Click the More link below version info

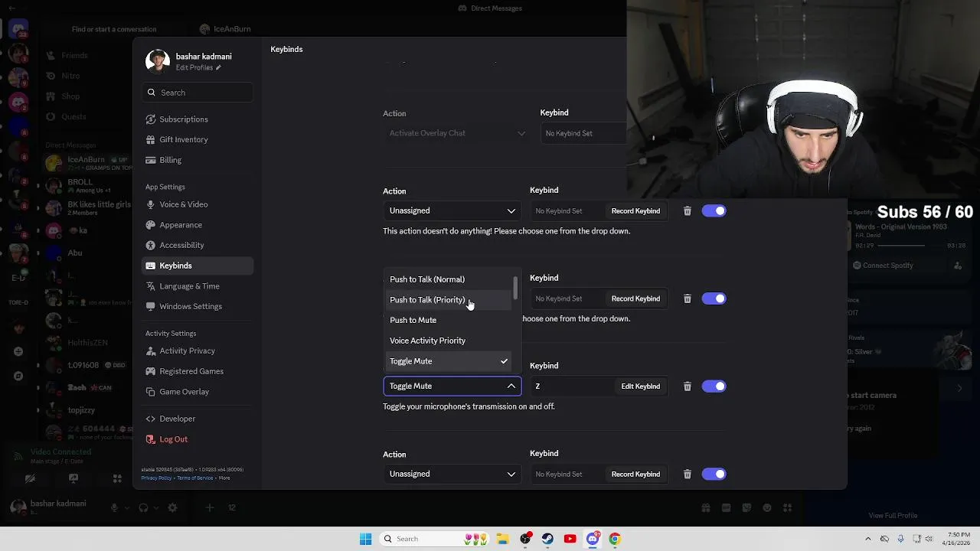coord(224,478)
